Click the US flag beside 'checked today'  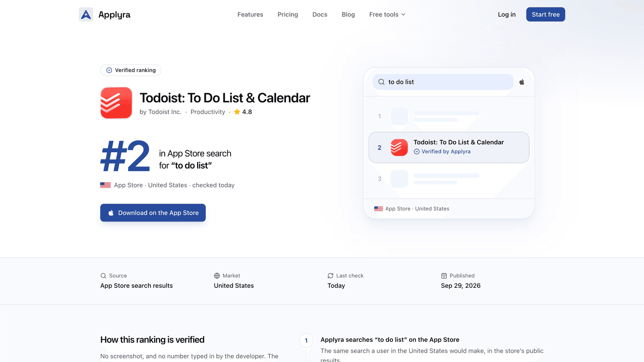(105, 185)
